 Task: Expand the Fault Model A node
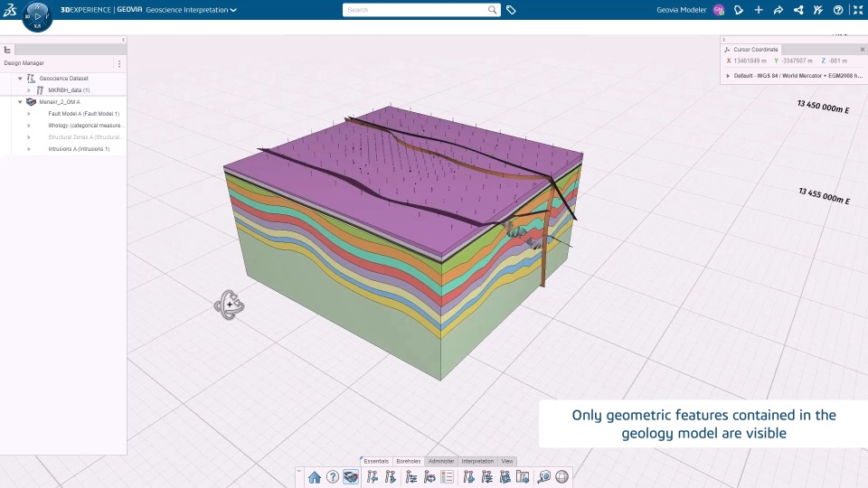pyautogui.click(x=29, y=114)
